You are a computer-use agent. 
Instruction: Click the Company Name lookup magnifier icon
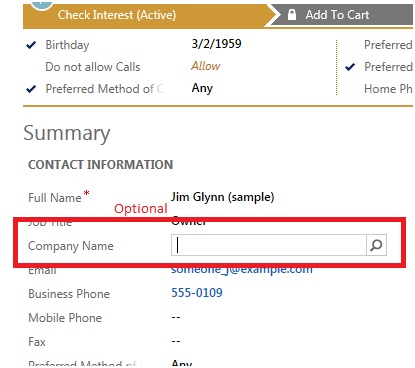pyautogui.click(x=376, y=245)
